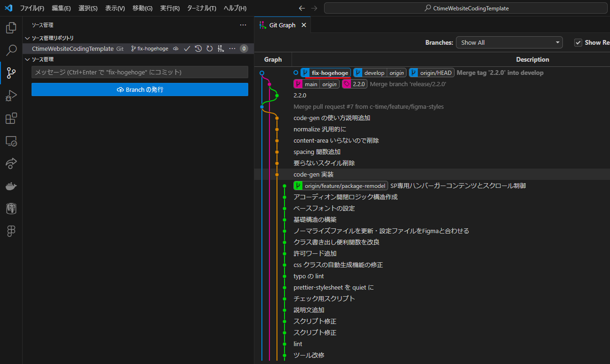Close the Git Graph tab

[304, 25]
